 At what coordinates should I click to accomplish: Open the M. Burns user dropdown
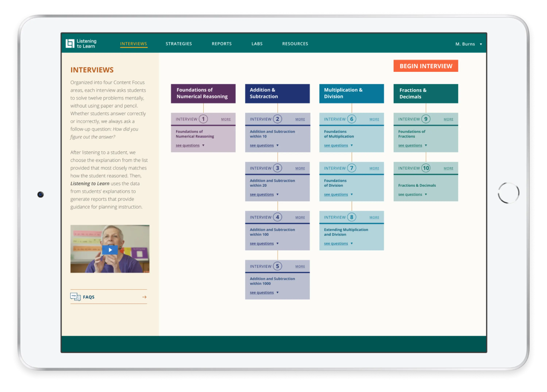tap(468, 44)
